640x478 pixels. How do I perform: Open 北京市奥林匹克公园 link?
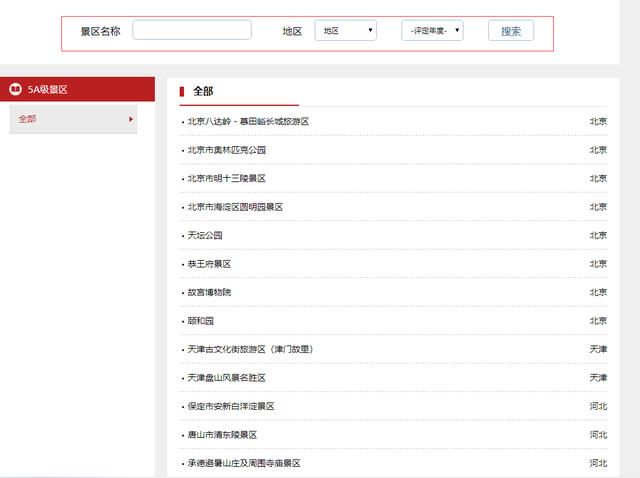coord(227,150)
